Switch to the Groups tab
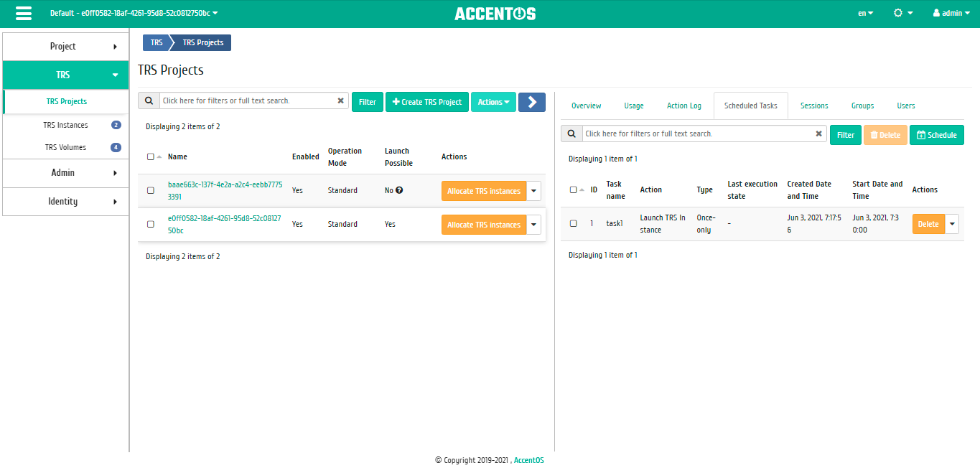This screenshot has height=468, width=980. point(862,106)
